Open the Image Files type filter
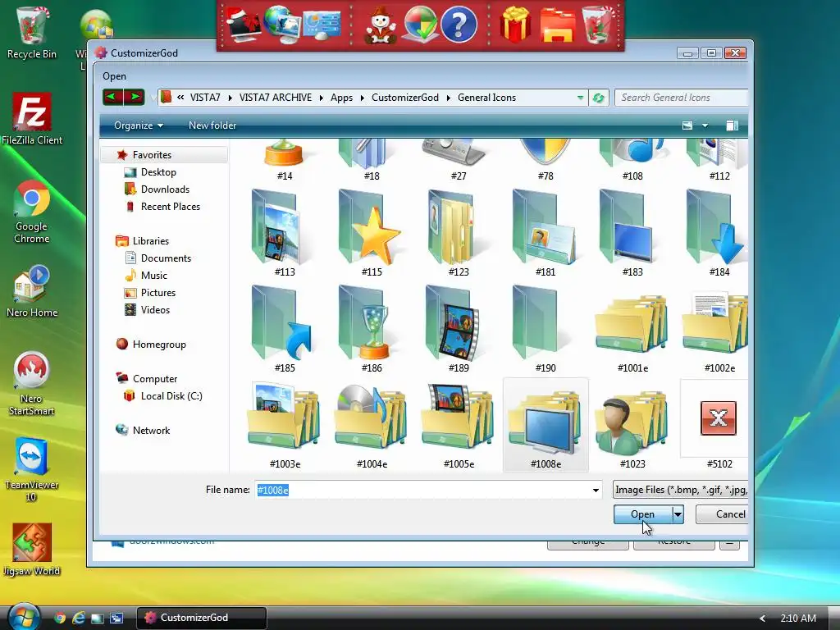The width and height of the screenshot is (840, 630). (x=680, y=490)
